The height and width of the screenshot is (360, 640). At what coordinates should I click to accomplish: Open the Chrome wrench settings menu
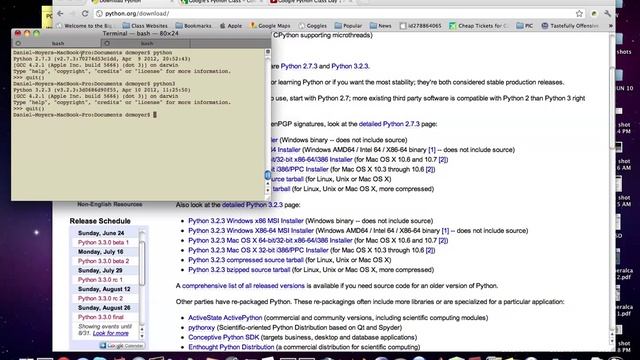coord(607,13)
